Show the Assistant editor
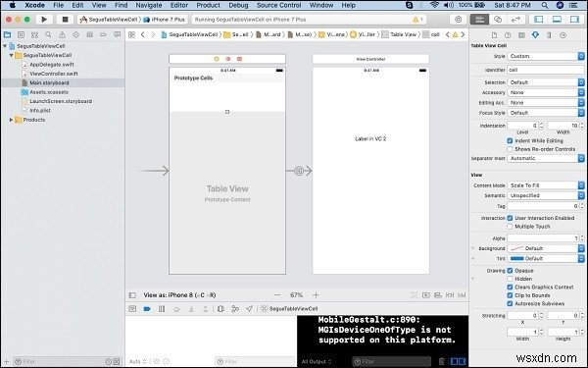This screenshot has height=368, width=588. coord(498,20)
